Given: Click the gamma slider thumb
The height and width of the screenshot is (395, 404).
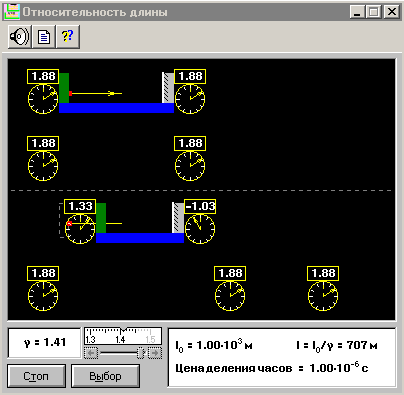Looking at the screenshot, I should (141, 353).
